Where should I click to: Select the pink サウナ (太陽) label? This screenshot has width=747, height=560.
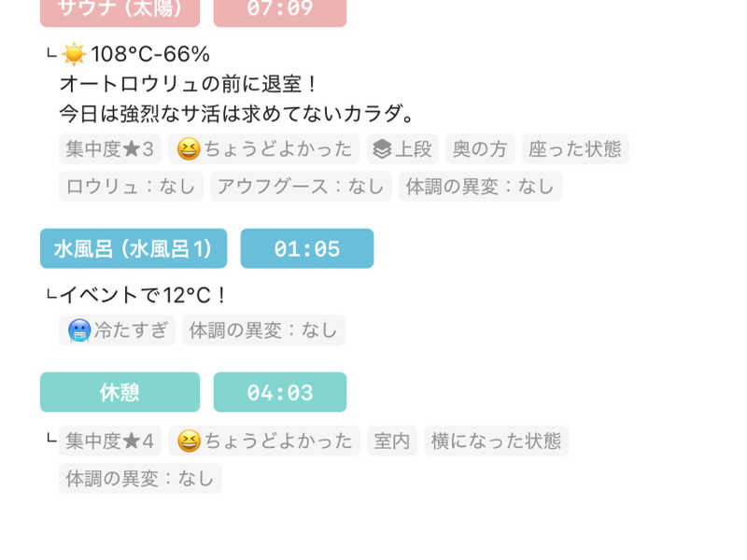[x=120, y=10]
